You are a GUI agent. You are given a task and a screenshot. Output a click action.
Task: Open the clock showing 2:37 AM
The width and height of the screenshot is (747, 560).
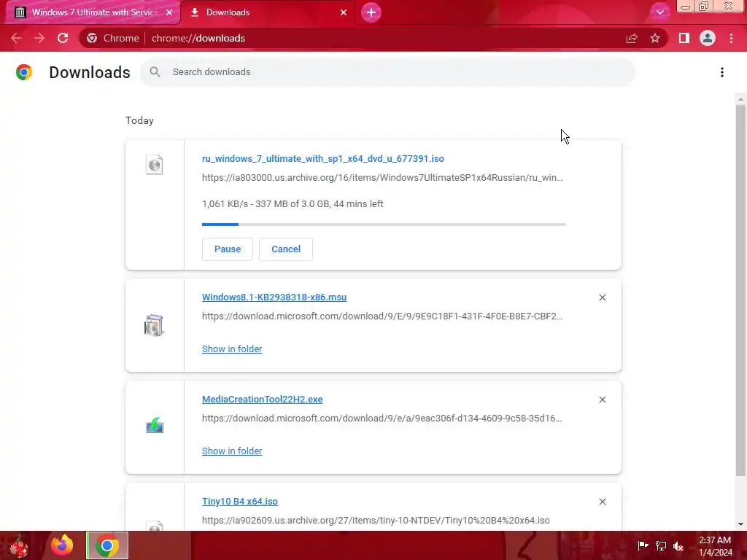pos(715,546)
